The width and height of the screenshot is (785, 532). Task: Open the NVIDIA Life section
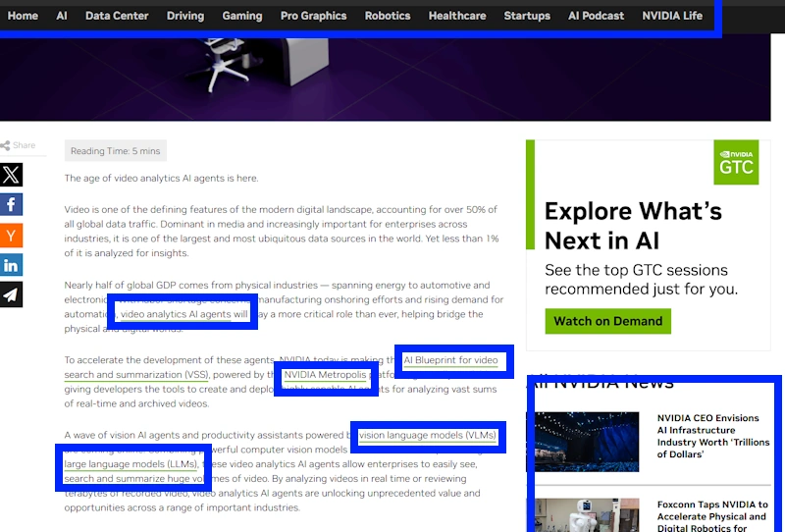(672, 16)
